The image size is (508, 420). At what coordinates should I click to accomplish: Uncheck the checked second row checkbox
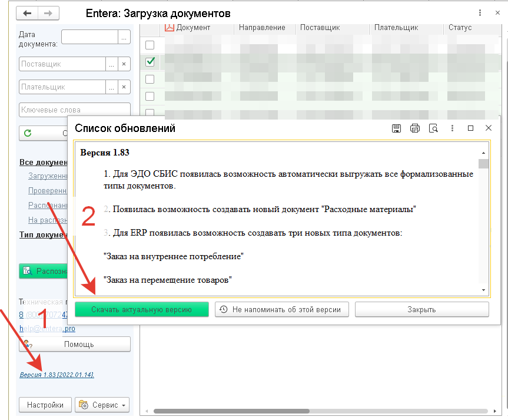(x=150, y=62)
